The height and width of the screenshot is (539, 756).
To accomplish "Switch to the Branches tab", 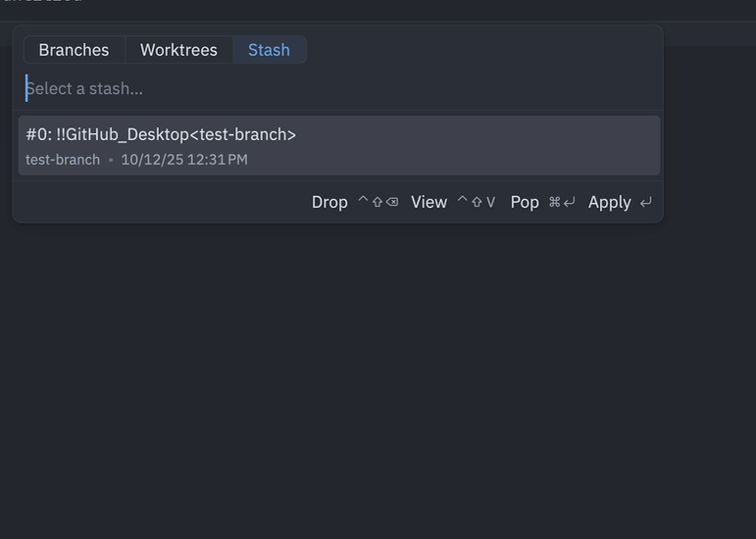I will (74, 50).
